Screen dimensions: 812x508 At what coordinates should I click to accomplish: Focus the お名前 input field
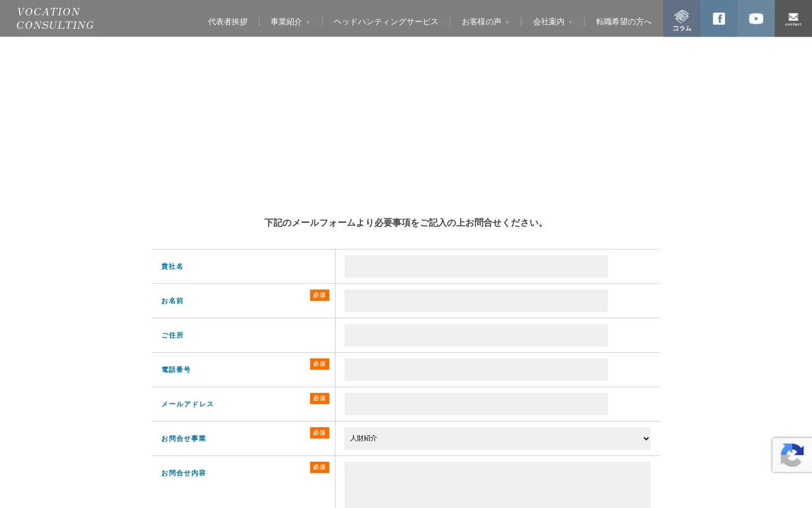pyautogui.click(x=476, y=301)
